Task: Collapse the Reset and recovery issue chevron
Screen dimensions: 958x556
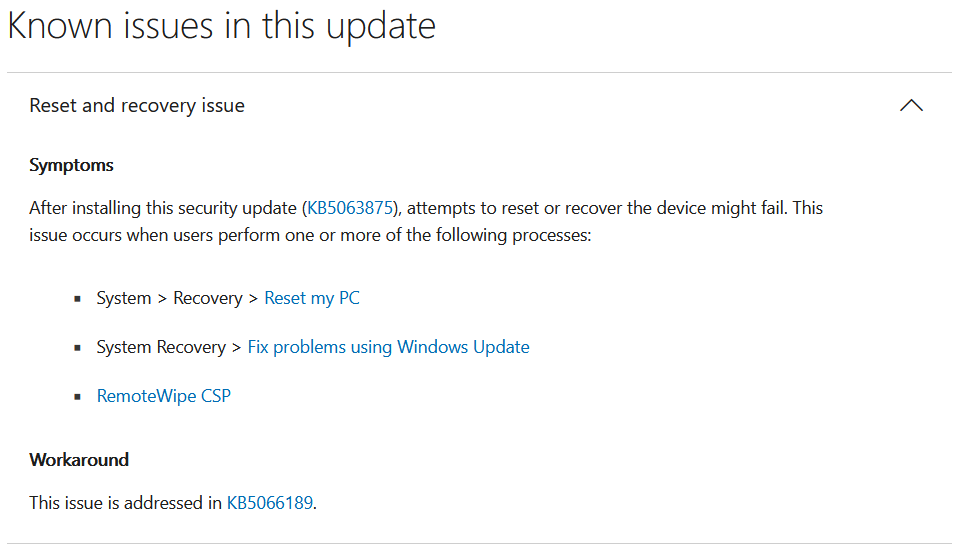Action: tap(911, 106)
